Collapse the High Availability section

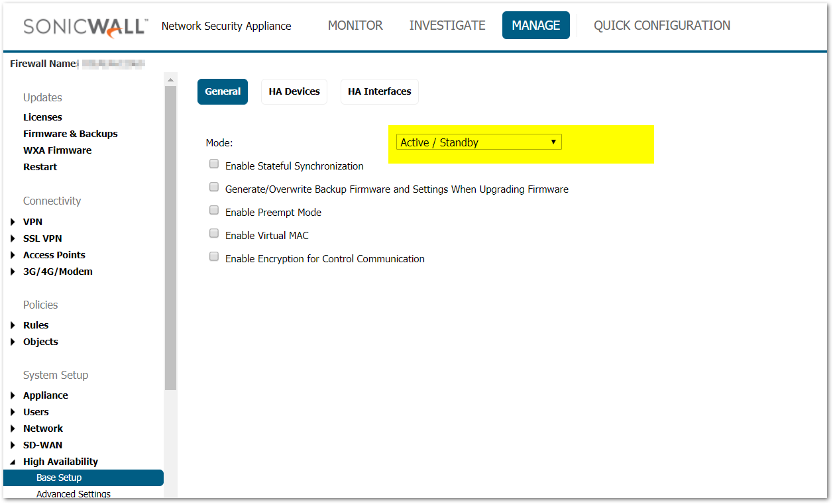click(13, 462)
